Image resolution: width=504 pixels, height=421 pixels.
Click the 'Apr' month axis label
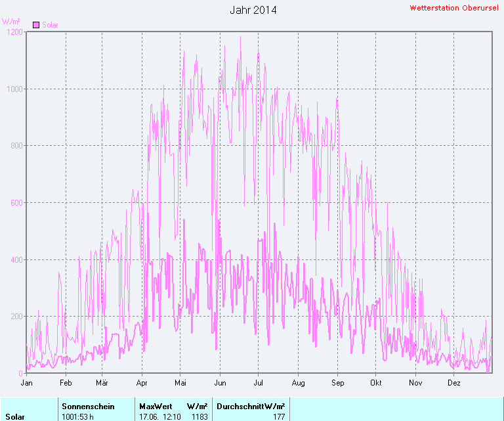[x=142, y=383]
